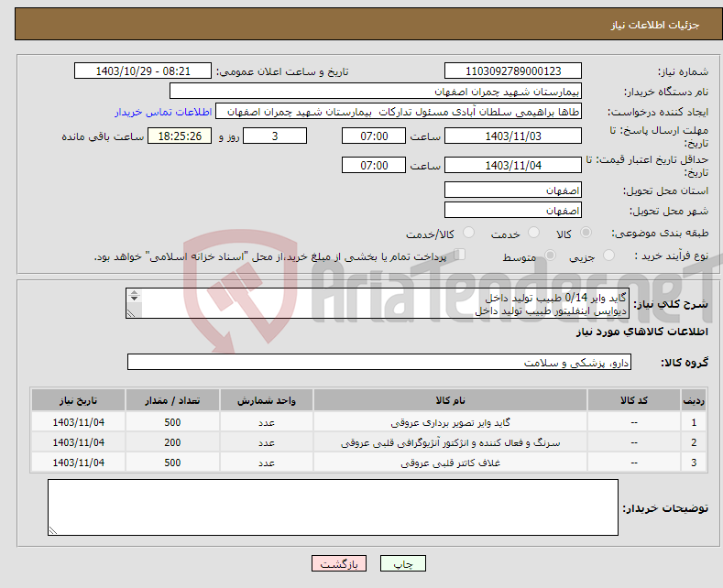
Task: Click the need number field 1103092789000123
Action: tap(513, 71)
